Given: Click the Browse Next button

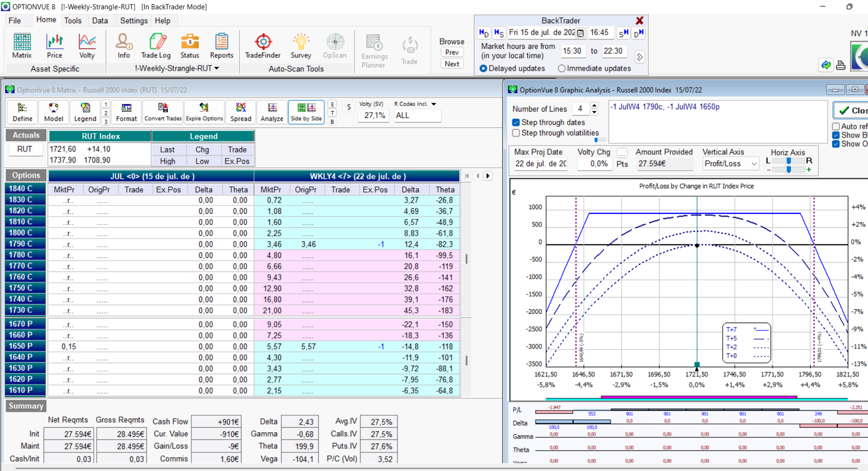Looking at the screenshot, I should click(452, 64).
